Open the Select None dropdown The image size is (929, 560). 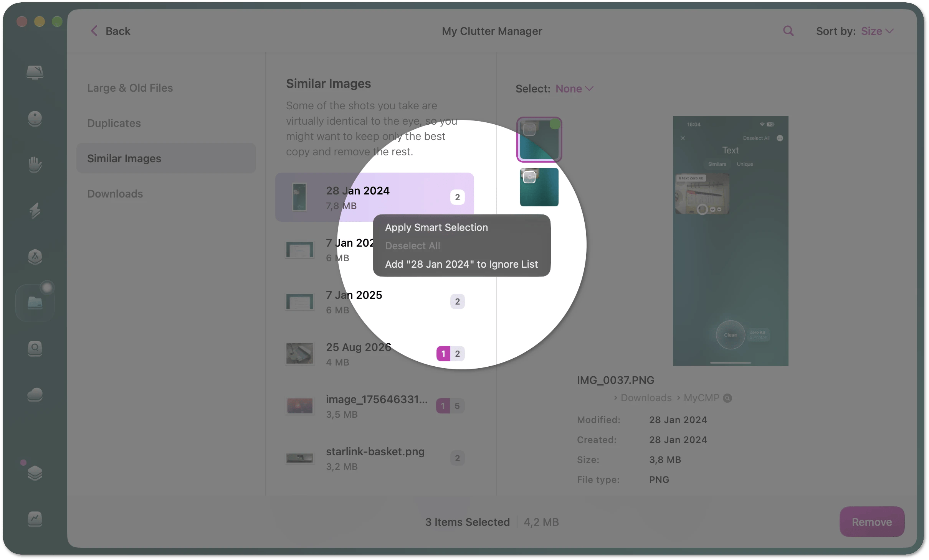pos(574,89)
